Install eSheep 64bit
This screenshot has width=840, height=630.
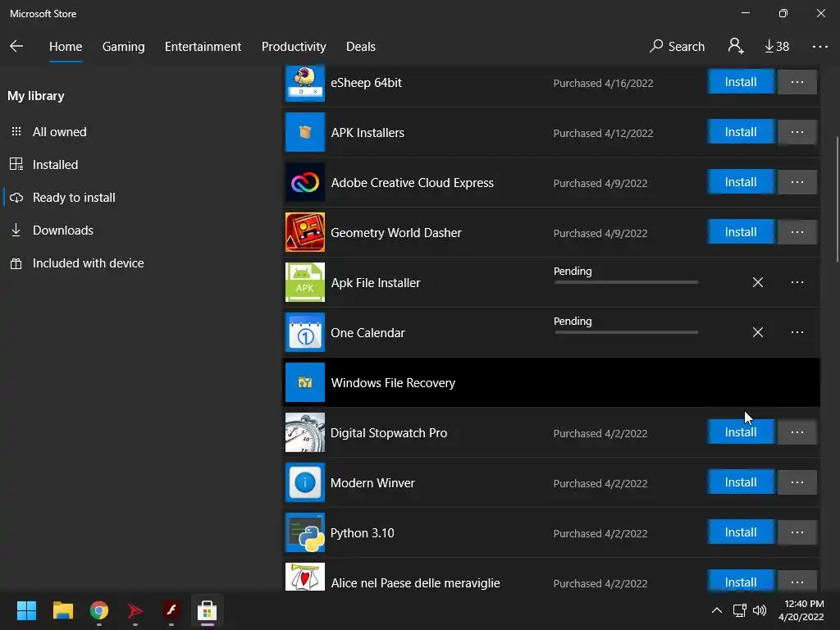741,82
